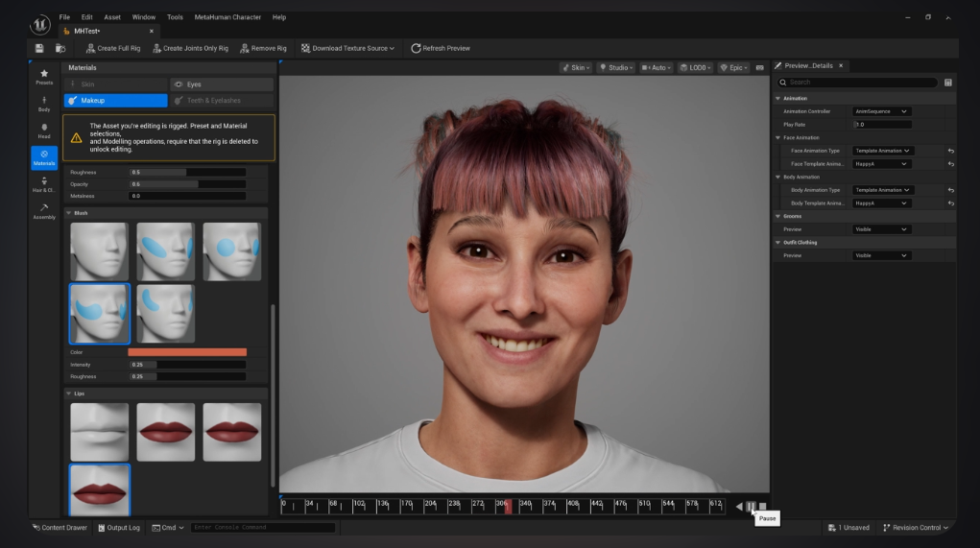The image size is (980, 548).
Task: Open the Cmd console type dropdown
Action: pyautogui.click(x=168, y=528)
